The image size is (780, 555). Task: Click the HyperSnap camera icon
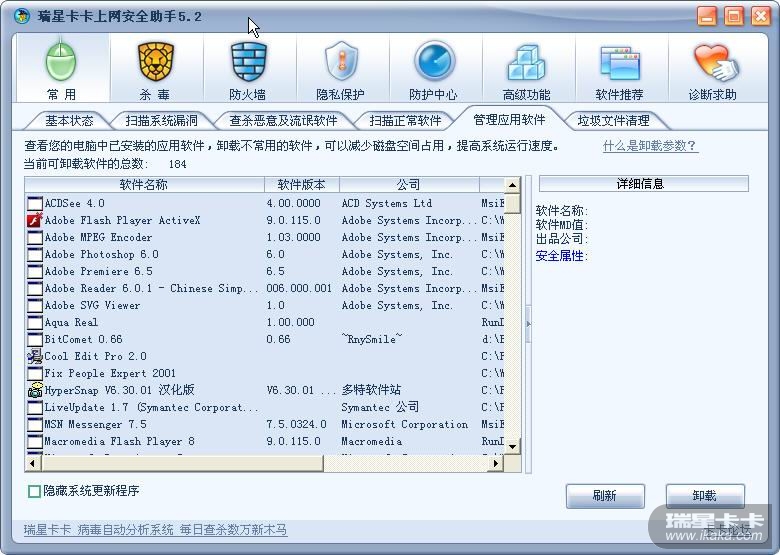click(35, 390)
